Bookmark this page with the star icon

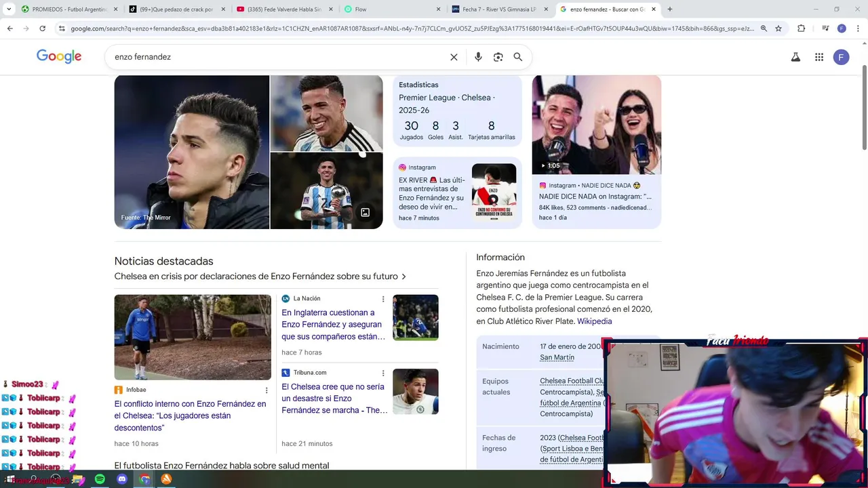pos(778,28)
